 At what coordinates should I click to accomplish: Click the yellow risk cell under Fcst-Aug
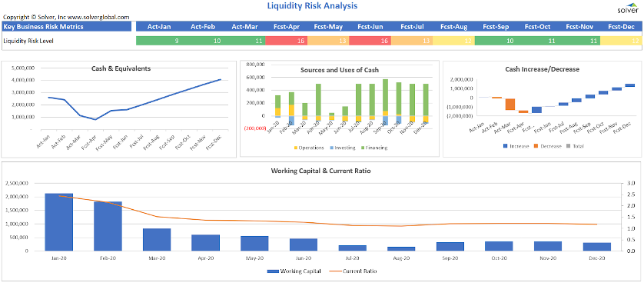point(454,41)
